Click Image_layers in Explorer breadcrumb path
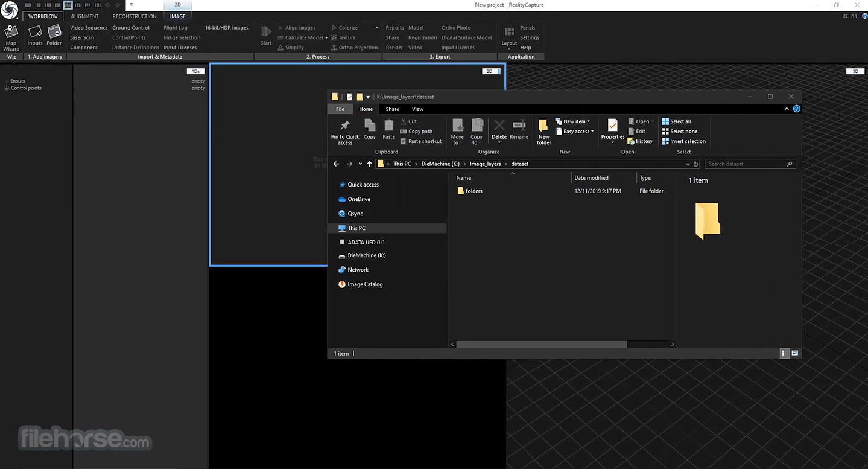 pos(485,164)
